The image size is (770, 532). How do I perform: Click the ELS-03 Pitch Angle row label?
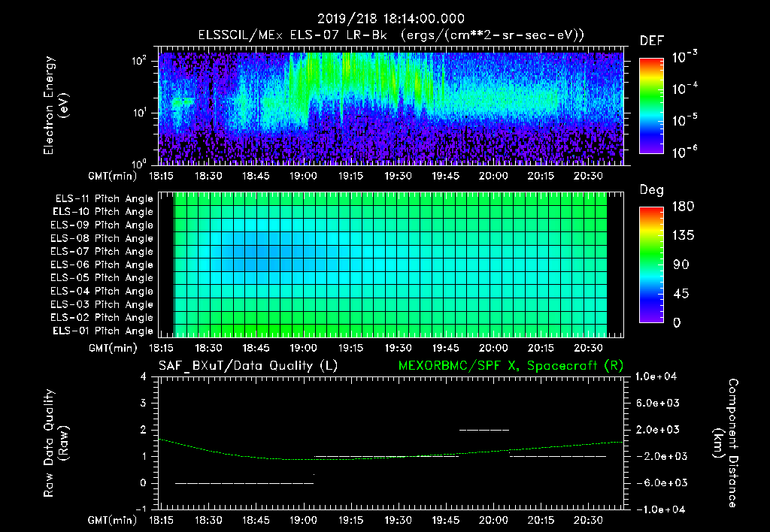tap(102, 305)
